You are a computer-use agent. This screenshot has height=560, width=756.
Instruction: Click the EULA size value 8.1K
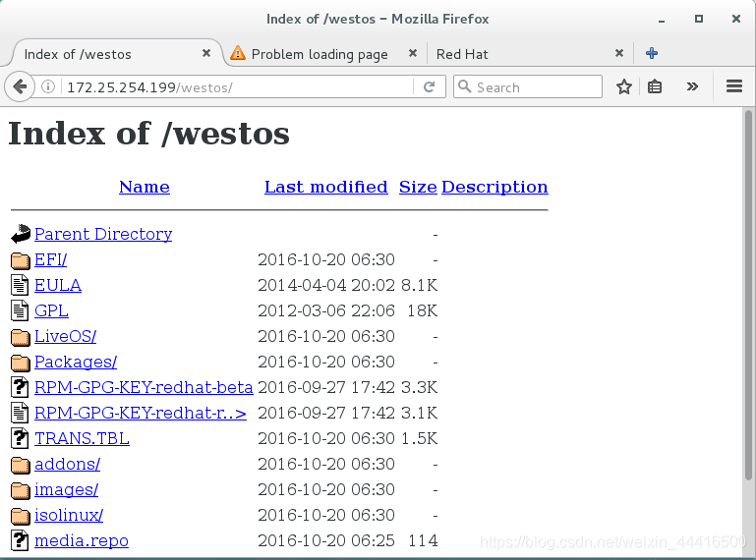pyautogui.click(x=419, y=285)
